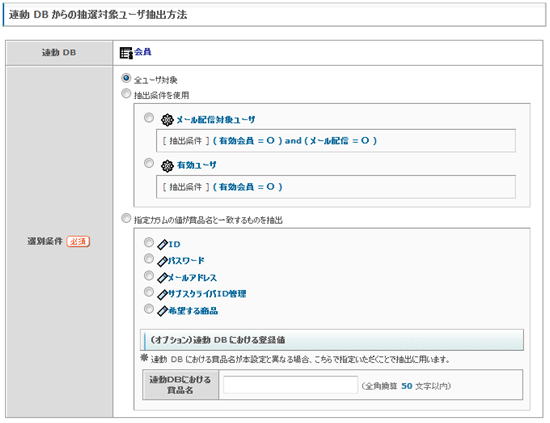Choose the メールアドレス column radio button
The height and width of the screenshot is (423, 550).
click(149, 276)
